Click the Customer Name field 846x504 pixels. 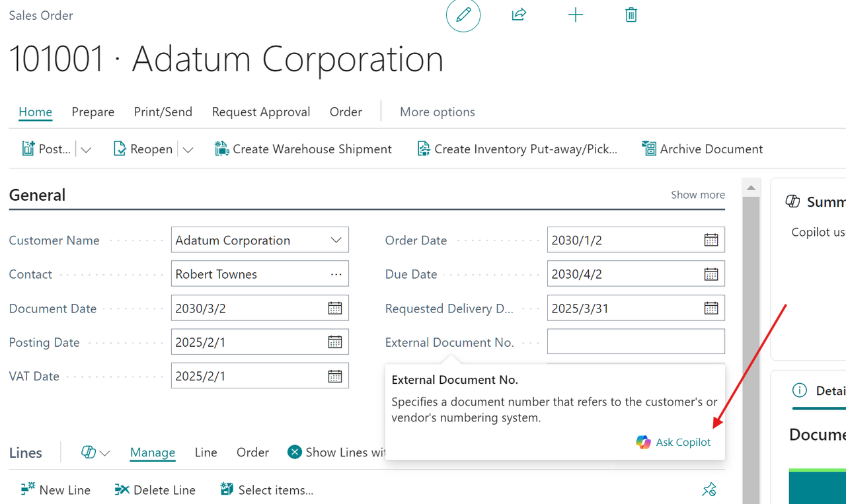[x=260, y=240]
